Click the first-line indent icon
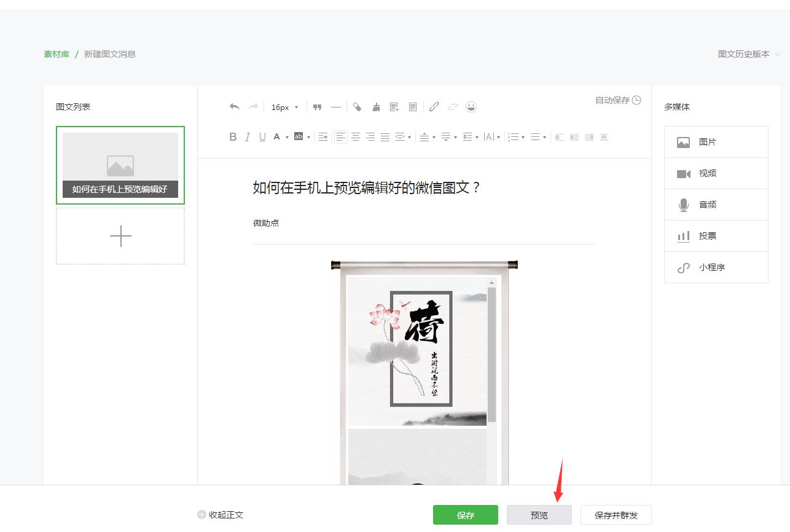 point(323,137)
